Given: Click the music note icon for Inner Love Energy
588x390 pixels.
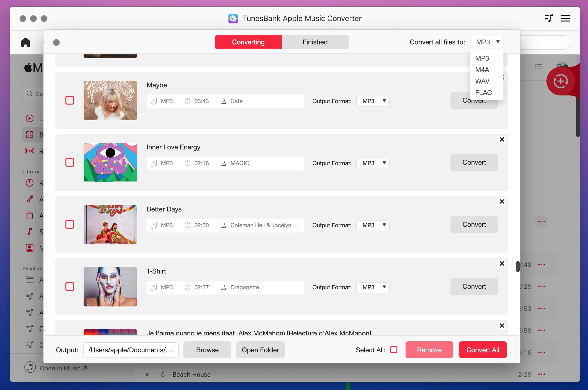Looking at the screenshot, I should click(x=154, y=163).
